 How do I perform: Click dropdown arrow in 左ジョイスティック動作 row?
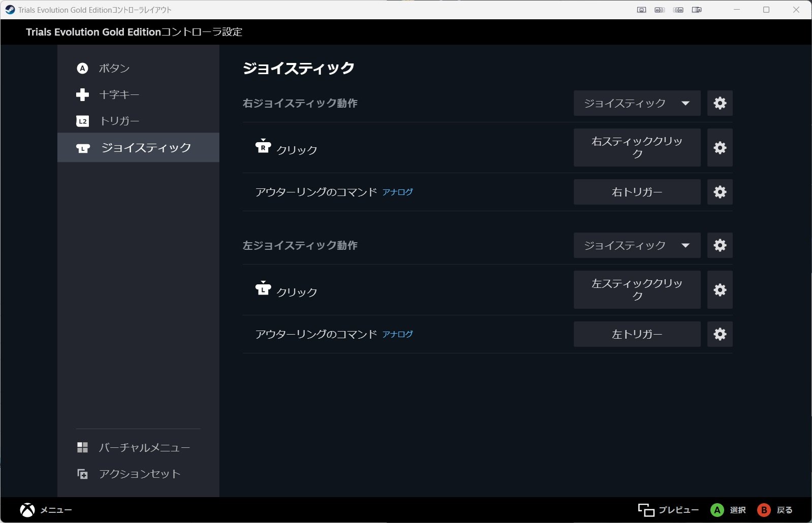click(686, 245)
